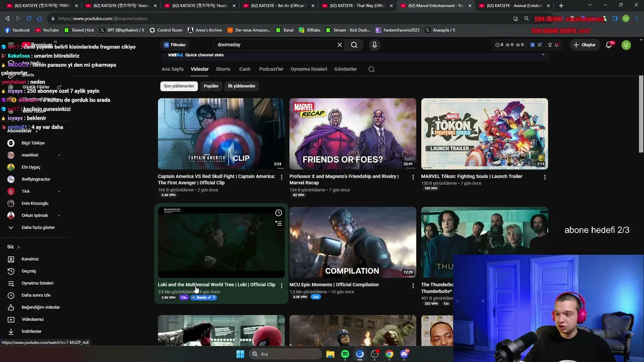Open Spotify from the taskbar
The width and height of the screenshot is (644, 362).
coord(345,354)
